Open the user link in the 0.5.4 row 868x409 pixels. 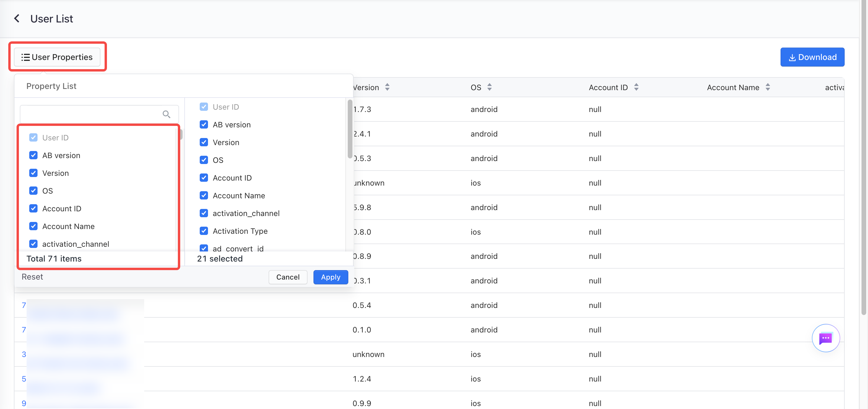point(24,305)
